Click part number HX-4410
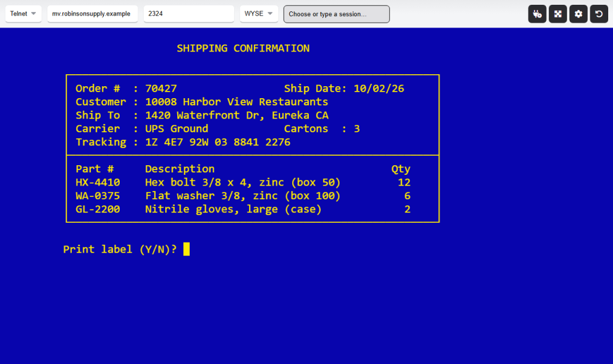This screenshot has height=364, width=613. click(x=98, y=182)
